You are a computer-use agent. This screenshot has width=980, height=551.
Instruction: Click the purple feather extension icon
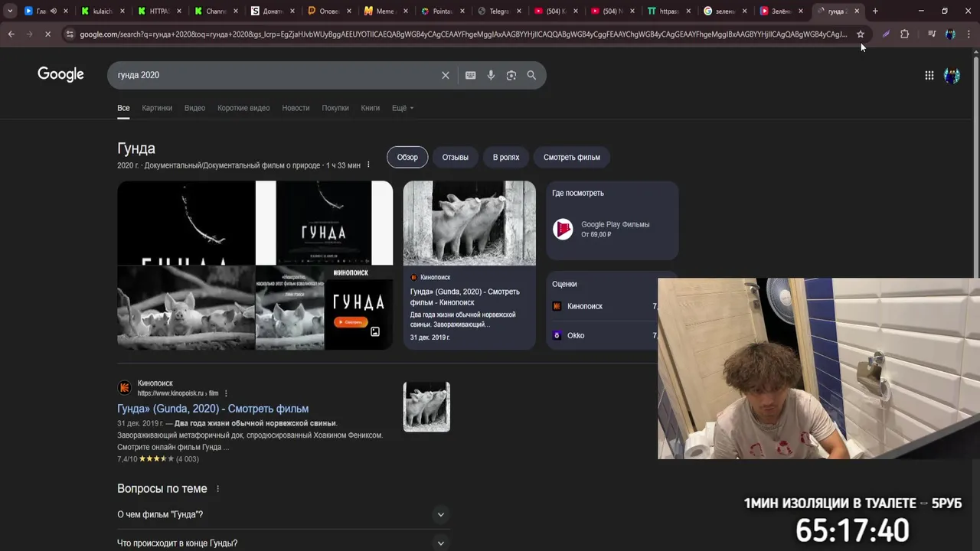(x=886, y=34)
